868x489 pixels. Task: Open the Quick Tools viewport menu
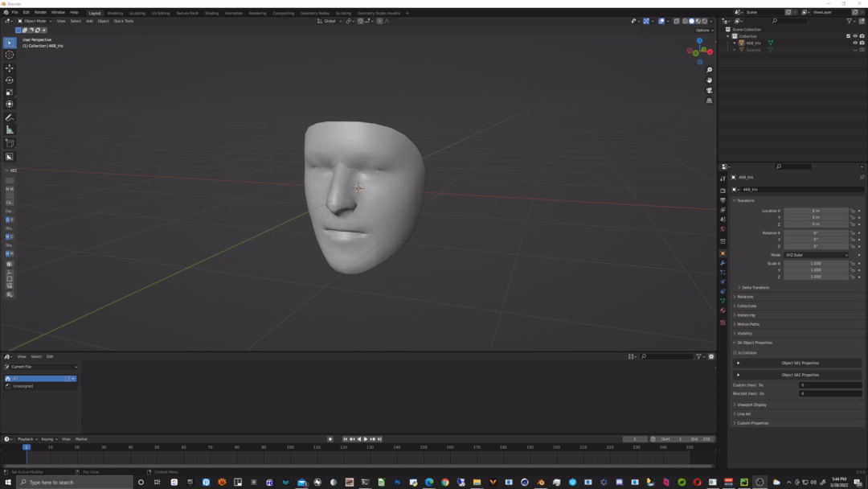[124, 21]
